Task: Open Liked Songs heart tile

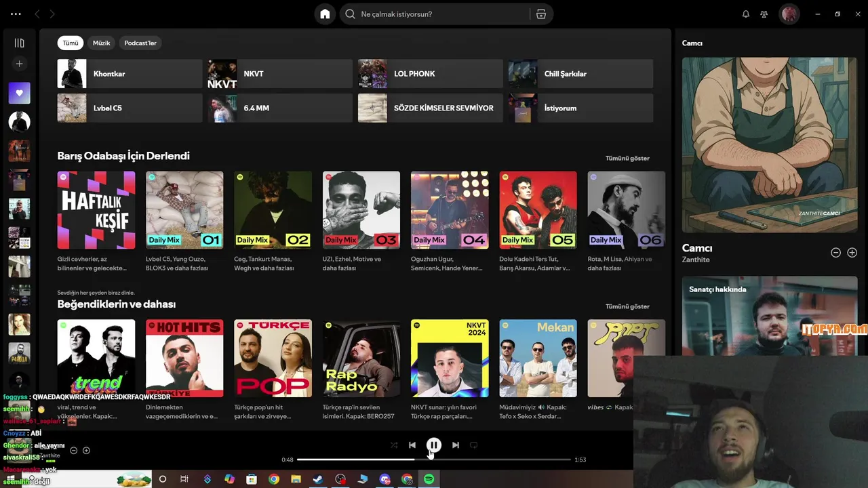Action: click(19, 93)
